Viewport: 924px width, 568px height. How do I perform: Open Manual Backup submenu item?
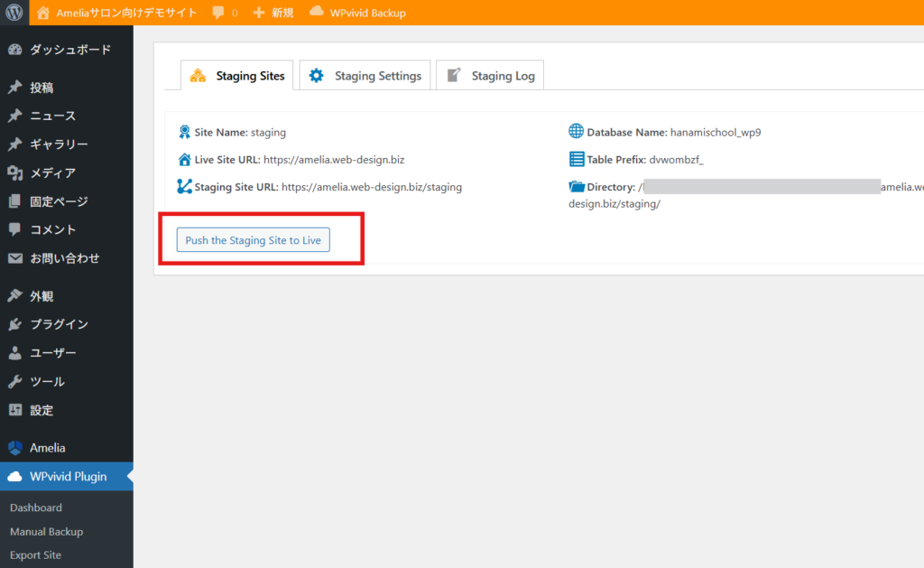coord(46,532)
